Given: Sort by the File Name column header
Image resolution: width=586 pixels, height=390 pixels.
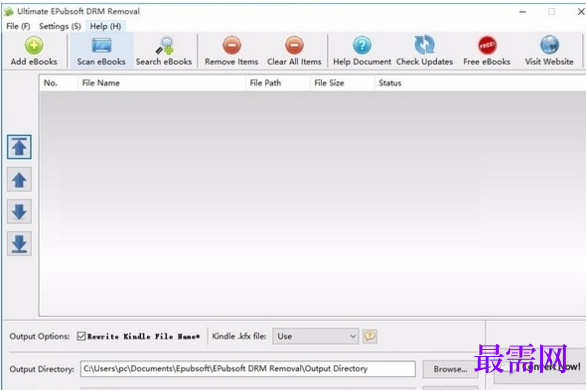Looking at the screenshot, I should [161, 83].
